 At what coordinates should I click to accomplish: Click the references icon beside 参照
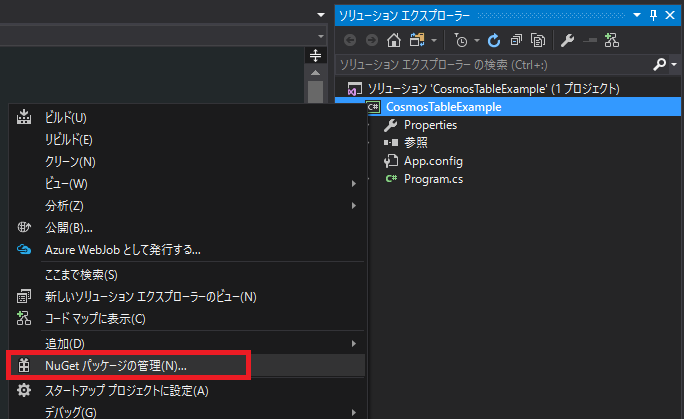tap(390, 143)
